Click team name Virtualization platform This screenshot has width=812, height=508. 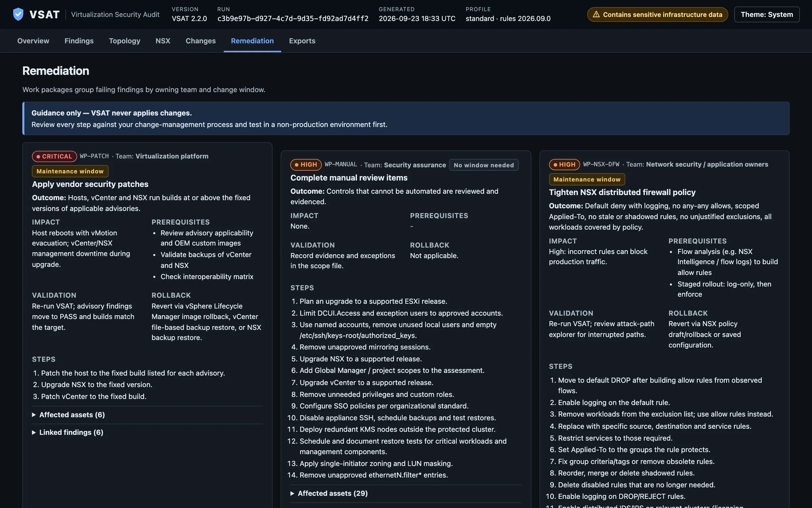[x=172, y=156]
